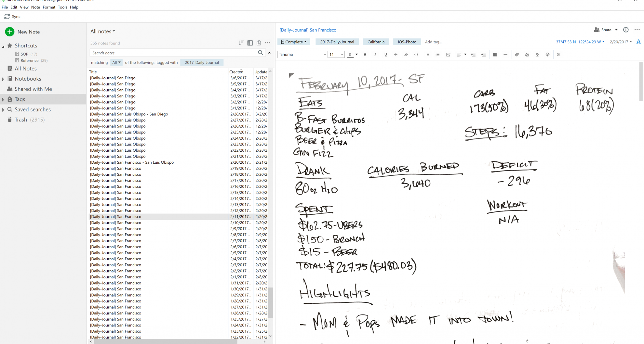This screenshot has height=344, width=644.
Task: Toggle strikethrough formatting
Action: [x=396, y=55]
